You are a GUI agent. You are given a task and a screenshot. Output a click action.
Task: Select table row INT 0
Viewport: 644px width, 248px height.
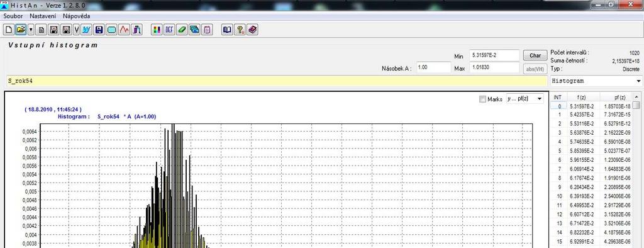[591, 106]
